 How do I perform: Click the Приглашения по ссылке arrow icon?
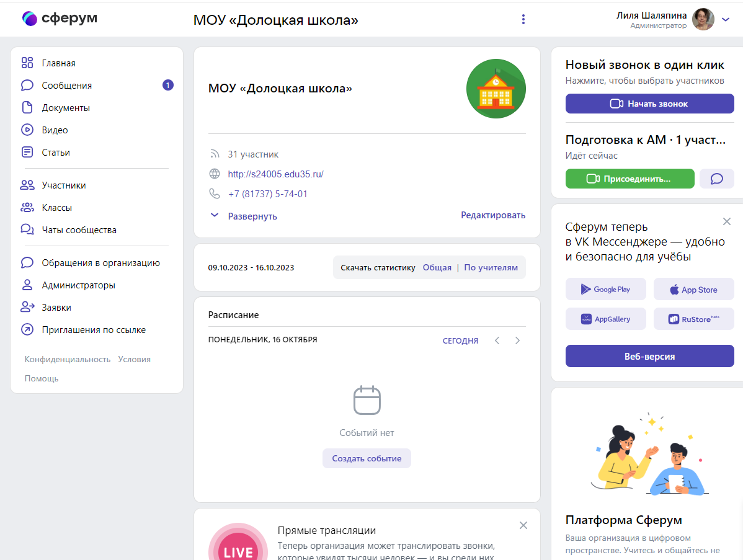coord(27,330)
